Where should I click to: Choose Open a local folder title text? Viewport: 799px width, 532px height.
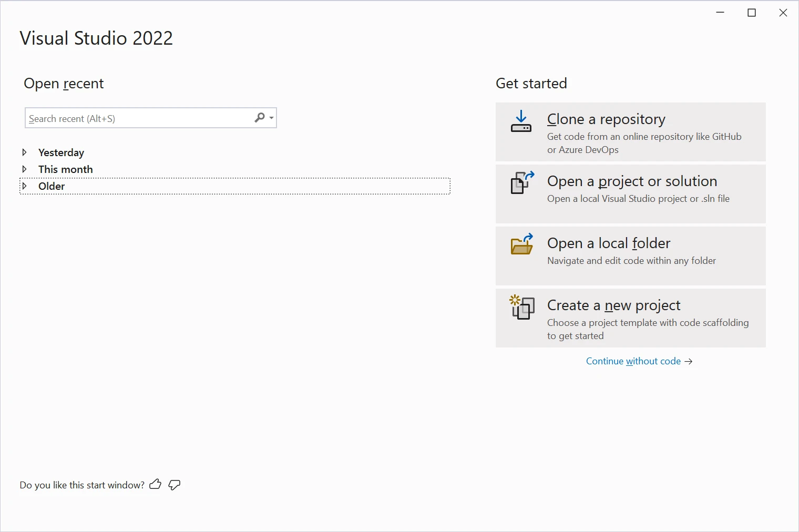point(609,243)
